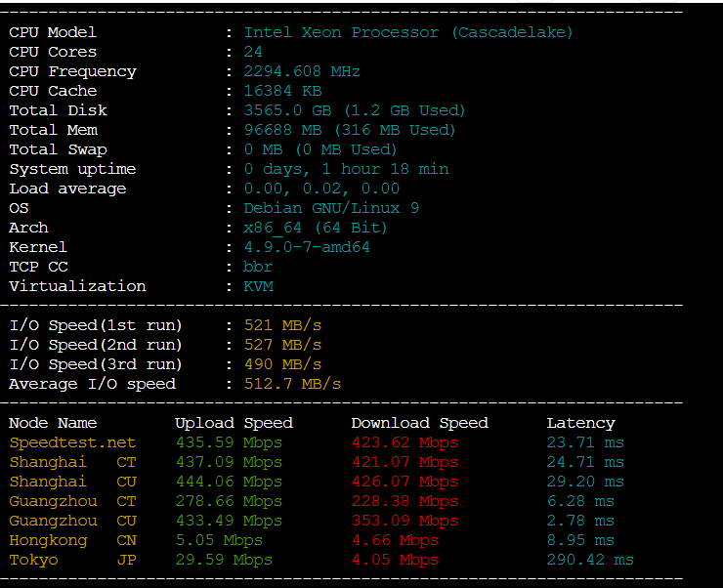Select System uptime value 1 hour 18 min

[x=385, y=169]
